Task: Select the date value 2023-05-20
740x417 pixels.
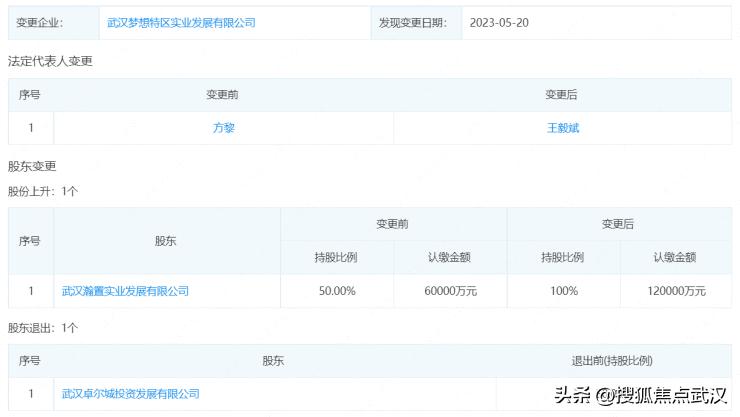Action: (499, 23)
